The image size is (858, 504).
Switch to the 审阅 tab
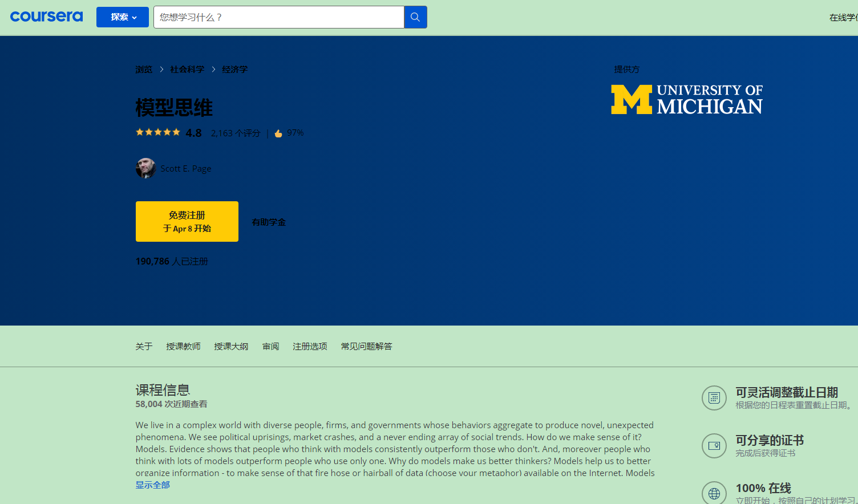270,347
